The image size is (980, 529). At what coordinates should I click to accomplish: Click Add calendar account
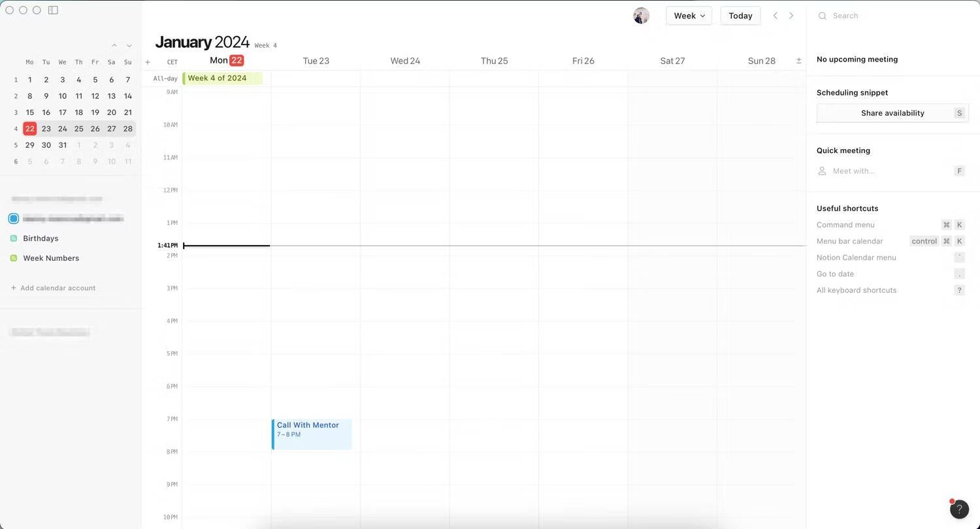[54, 288]
